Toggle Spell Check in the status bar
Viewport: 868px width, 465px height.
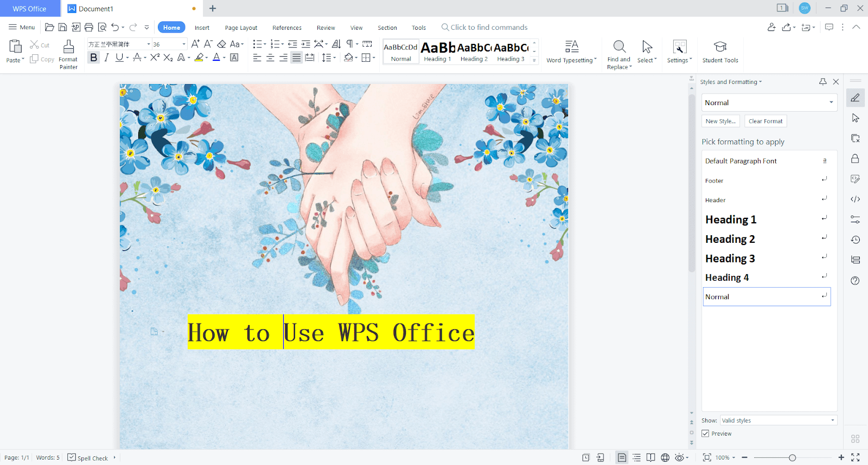tap(88, 457)
